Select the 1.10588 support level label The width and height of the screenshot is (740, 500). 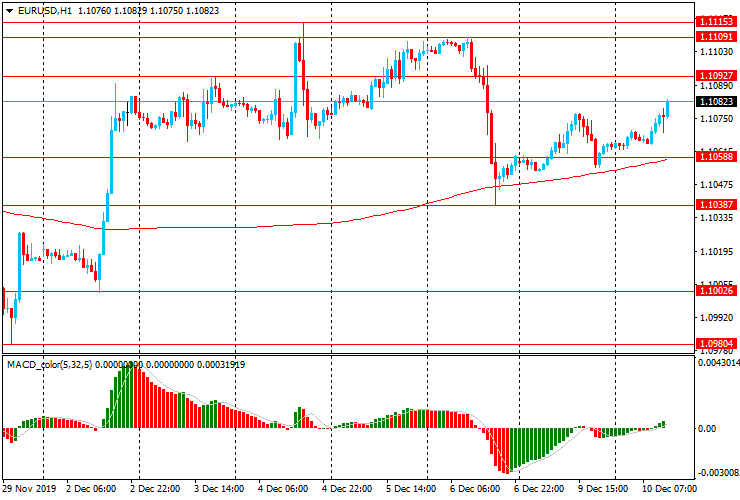click(716, 157)
